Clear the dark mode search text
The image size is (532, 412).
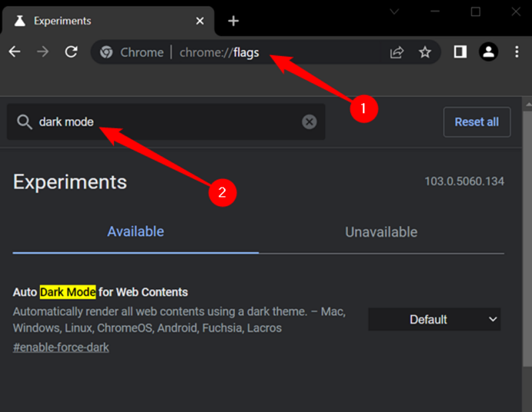309,122
